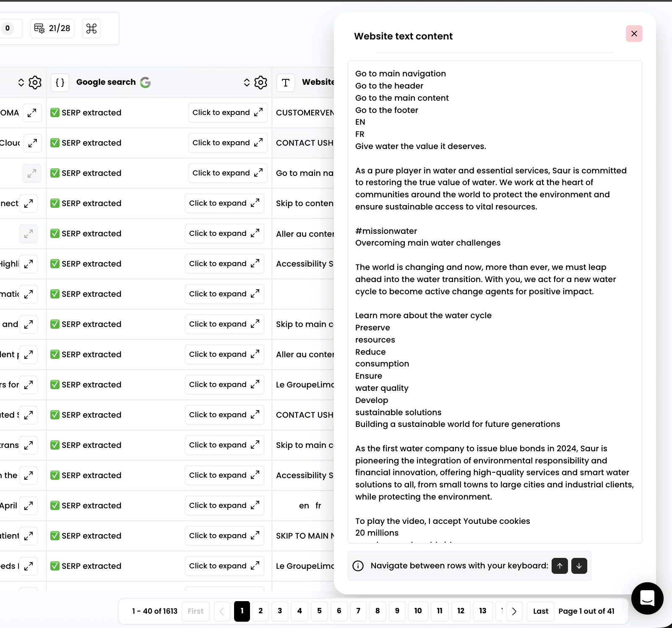This screenshot has height=628, width=672.
Task: Open settings gear of the leftmost column
Action: [x=35, y=82]
